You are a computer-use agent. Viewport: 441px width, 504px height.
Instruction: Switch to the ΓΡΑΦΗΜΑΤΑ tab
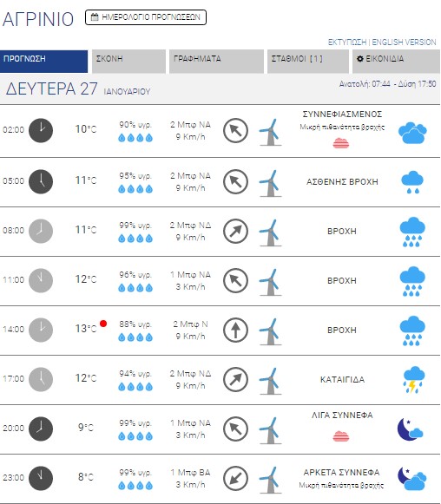(x=216, y=62)
